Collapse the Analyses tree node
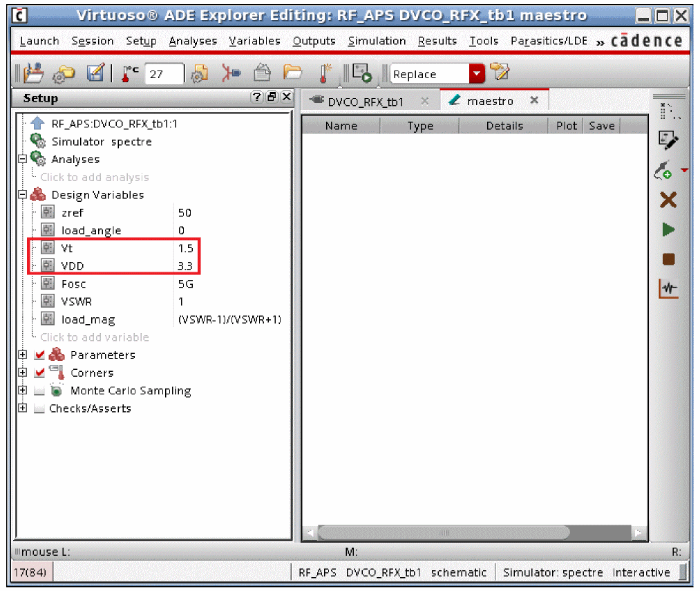 point(22,158)
